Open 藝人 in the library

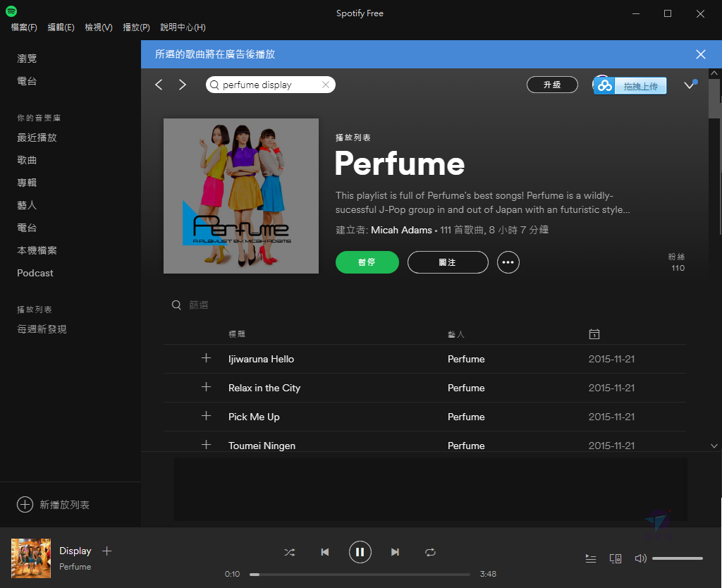[27, 205]
